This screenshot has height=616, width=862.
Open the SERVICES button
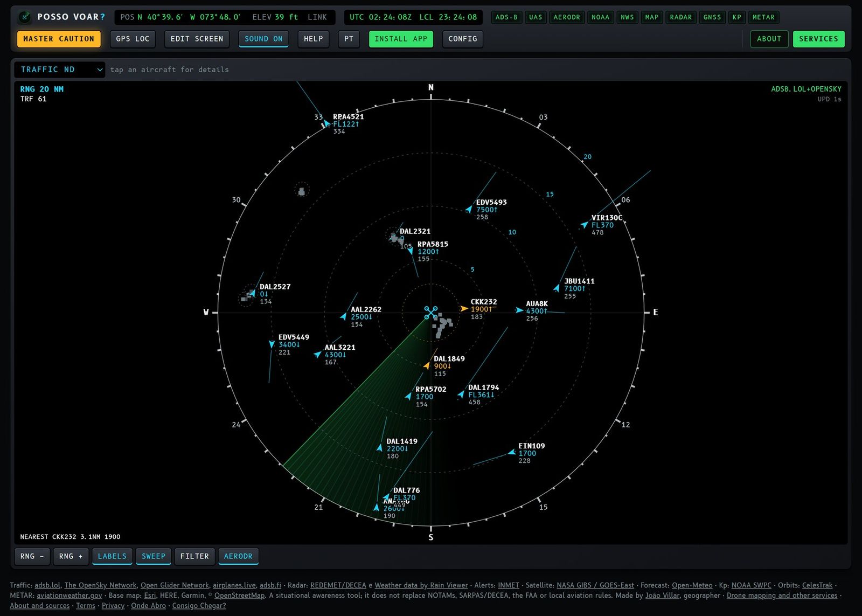click(x=819, y=39)
